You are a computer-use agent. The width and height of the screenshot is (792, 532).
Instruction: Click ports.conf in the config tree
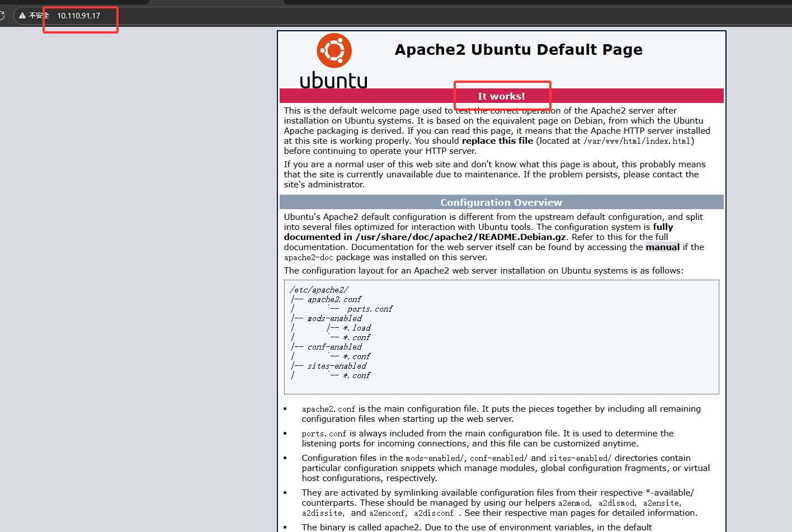click(370, 309)
